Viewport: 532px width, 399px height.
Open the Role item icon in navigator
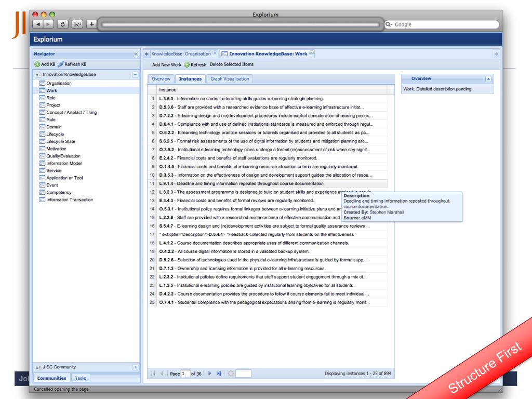[42, 98]
